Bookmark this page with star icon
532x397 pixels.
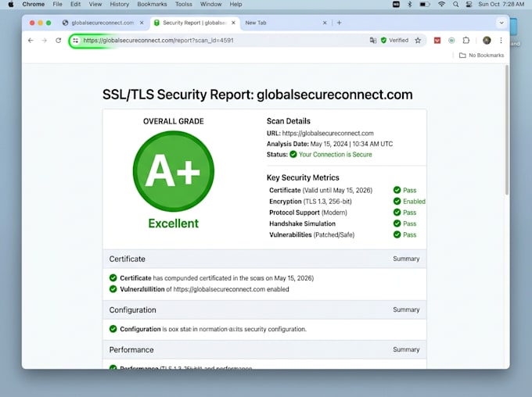(418, 41)
